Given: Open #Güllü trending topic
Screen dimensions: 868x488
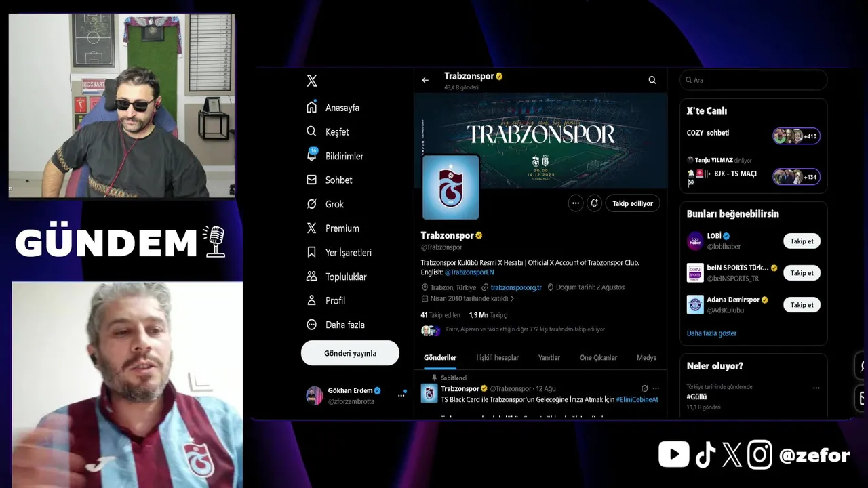Looking at the screenshot, I should (x=696, y=396).
